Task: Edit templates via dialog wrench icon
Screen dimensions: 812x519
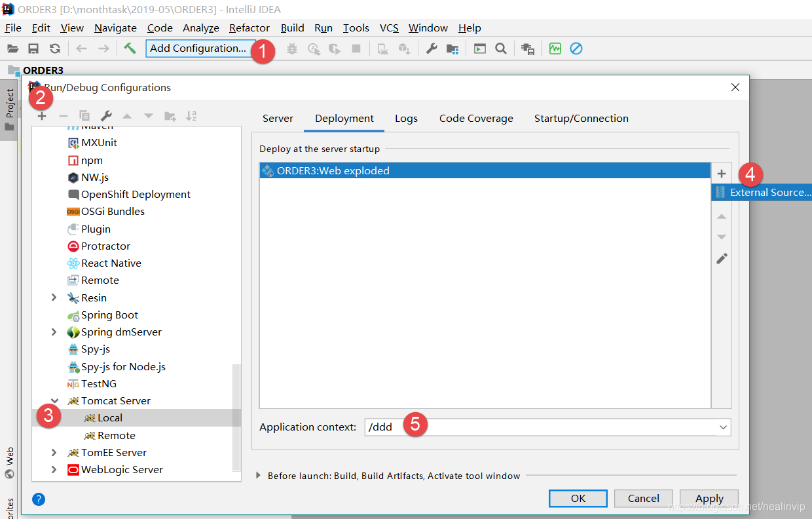Action: tap(106, 116)
